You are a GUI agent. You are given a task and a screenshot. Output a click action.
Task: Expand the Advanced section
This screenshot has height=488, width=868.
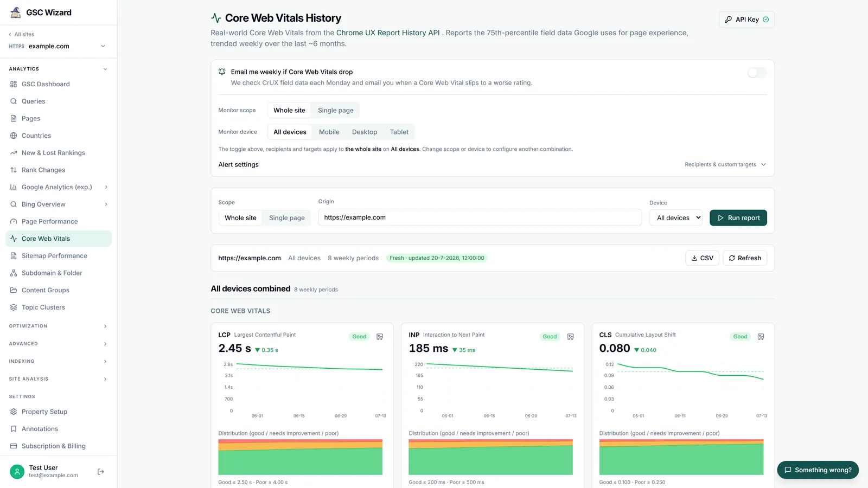59,344
